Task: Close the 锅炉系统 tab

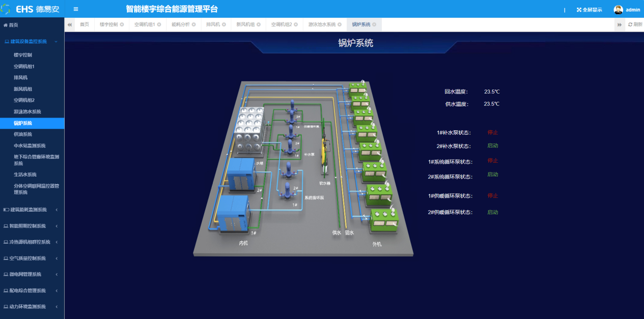Action: [x=374, y=24]
